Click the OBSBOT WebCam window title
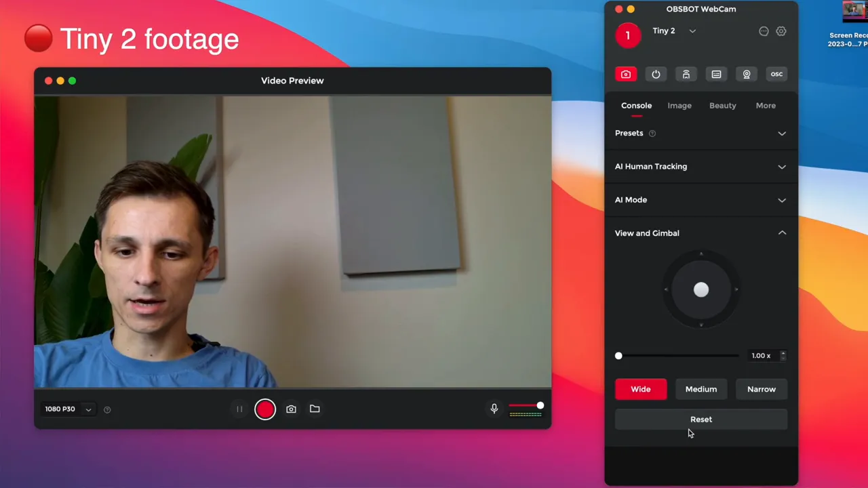Screen dimensions: 868x488 (701, 9)
